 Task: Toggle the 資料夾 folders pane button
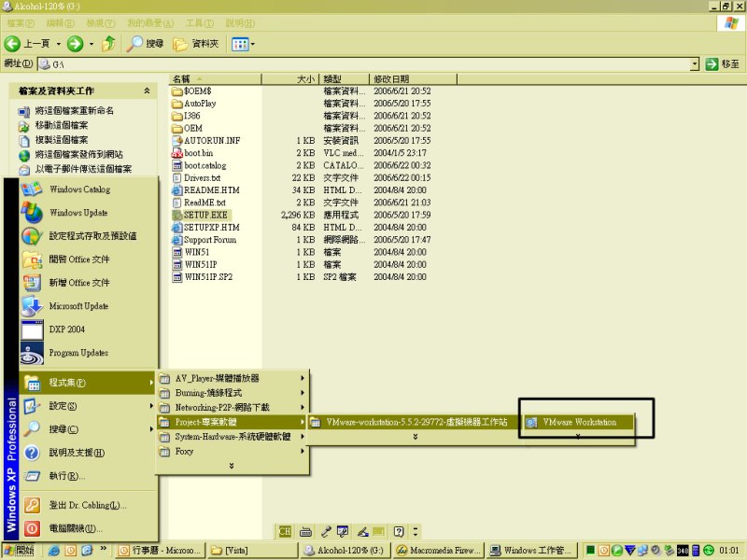196,44
